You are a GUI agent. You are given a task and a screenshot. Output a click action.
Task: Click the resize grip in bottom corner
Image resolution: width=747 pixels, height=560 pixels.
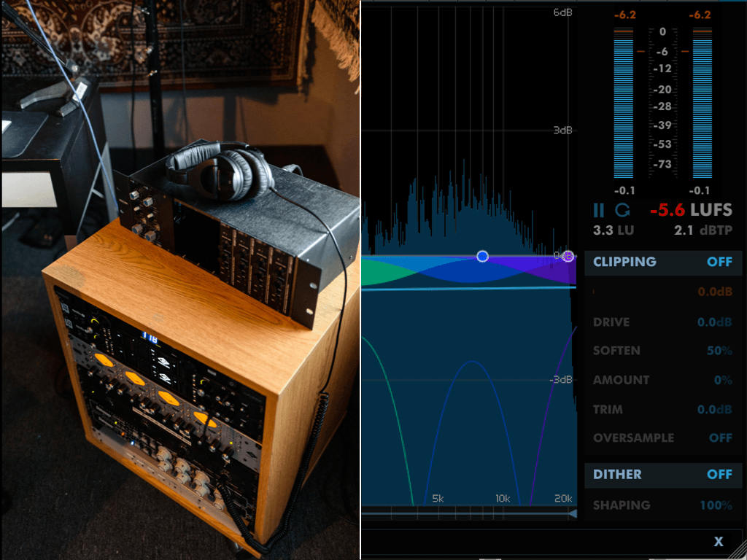(x=740, y=553)
